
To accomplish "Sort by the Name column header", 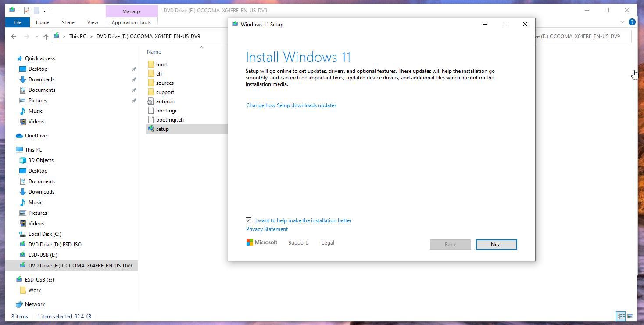I will point(154,52).
